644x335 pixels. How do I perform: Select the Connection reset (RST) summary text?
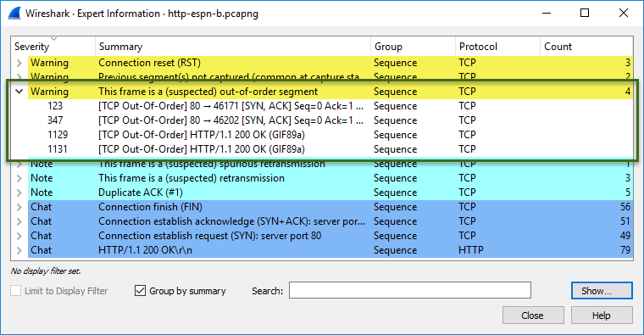[x=149, y=63]
